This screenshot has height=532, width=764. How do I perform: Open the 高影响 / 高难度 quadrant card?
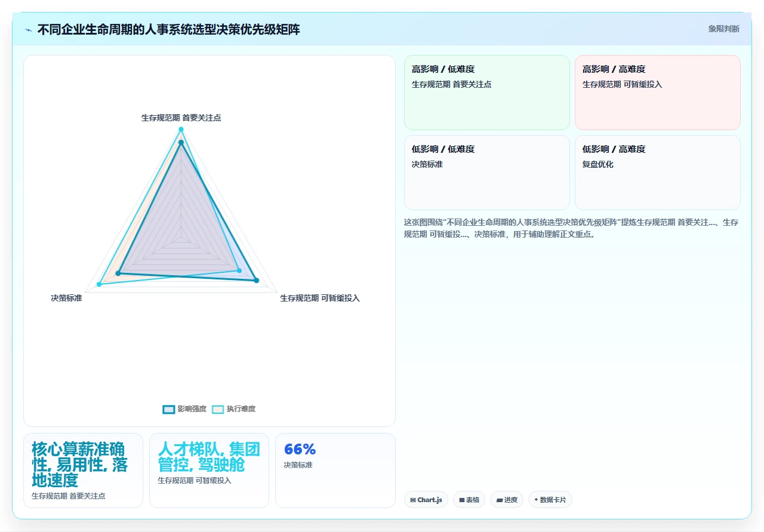tap(658, 93)
